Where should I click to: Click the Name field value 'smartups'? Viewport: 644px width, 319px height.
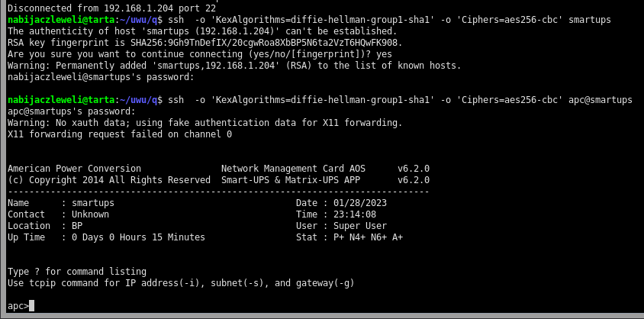coord(93,203)
